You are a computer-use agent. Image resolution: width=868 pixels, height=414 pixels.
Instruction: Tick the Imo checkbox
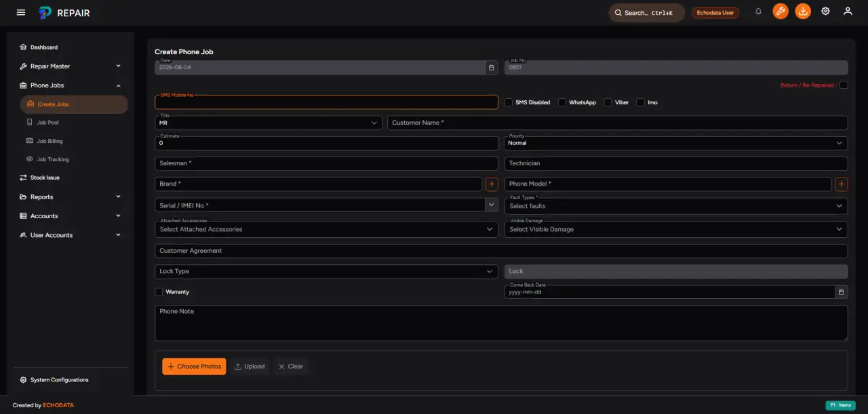[641, 102]
